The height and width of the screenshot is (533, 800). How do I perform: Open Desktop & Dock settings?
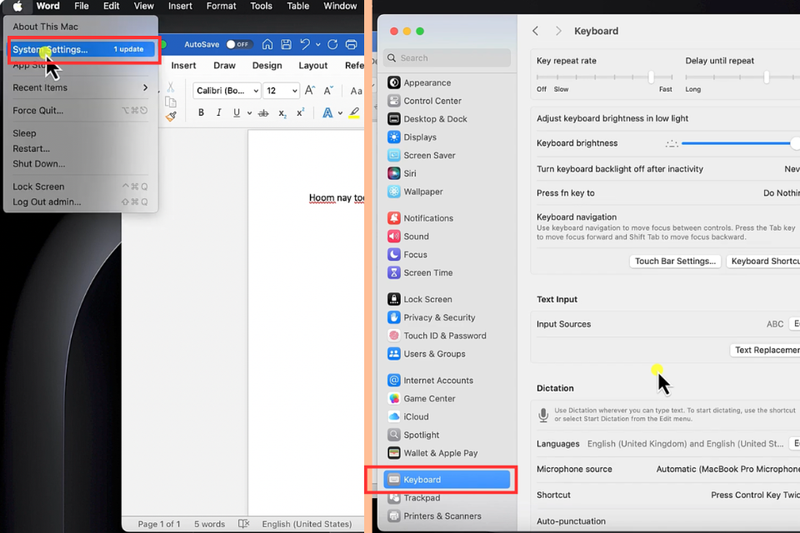[435, 119]
